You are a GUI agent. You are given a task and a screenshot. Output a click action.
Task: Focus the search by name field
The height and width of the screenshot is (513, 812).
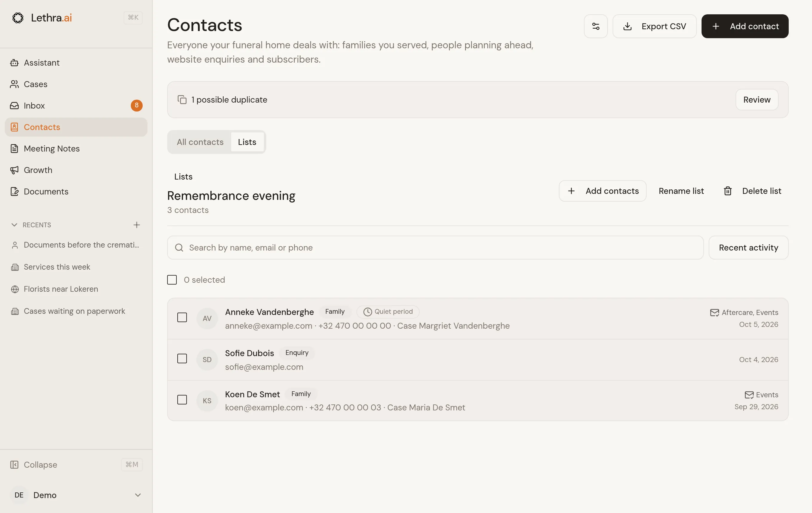tap(435, 248)
